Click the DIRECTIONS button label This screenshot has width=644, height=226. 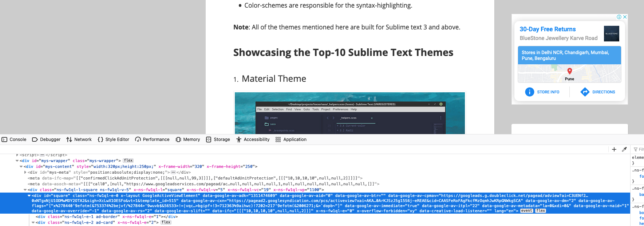coord(604,92)
